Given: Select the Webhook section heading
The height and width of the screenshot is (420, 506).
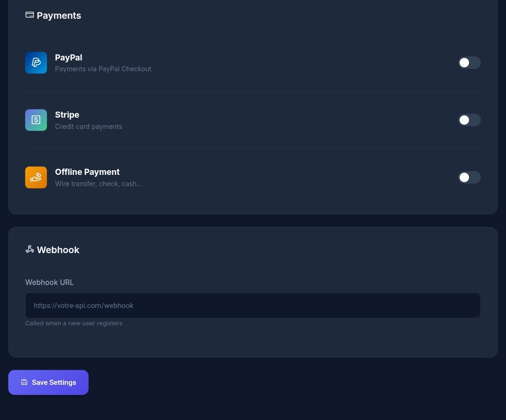Looking at the screenshot, I should (x=58, y=250).
